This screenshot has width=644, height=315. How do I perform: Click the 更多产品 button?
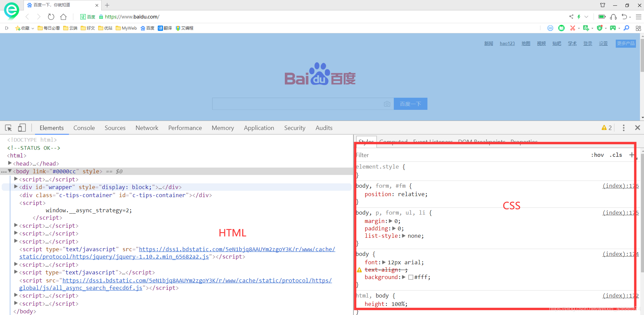[x=626, y=43]
